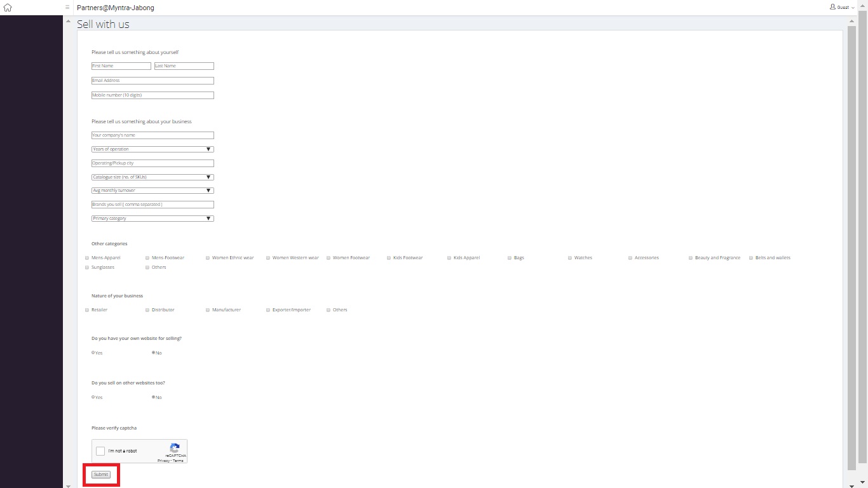Select Retailer as nature of business

(86, 309)
